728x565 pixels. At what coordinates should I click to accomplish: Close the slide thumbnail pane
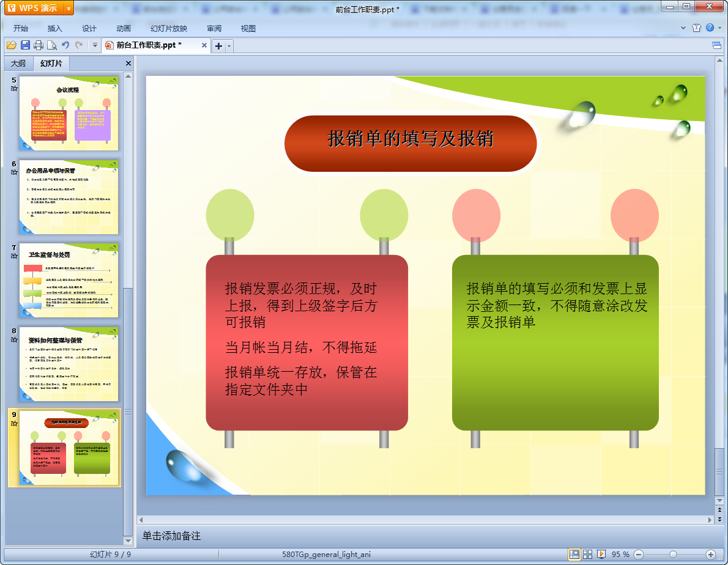pyautogui.click(x=128, y=63)
